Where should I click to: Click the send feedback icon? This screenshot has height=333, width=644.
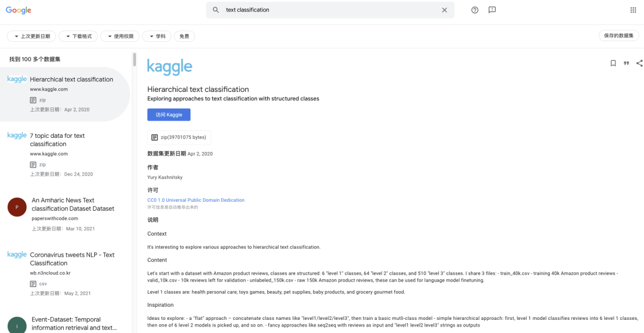tap(492, 10)
